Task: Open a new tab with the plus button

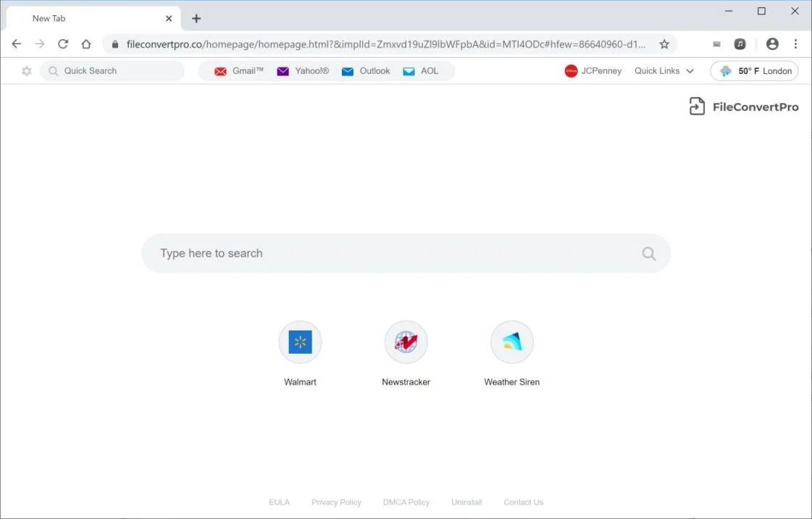Action: (196, 19)
